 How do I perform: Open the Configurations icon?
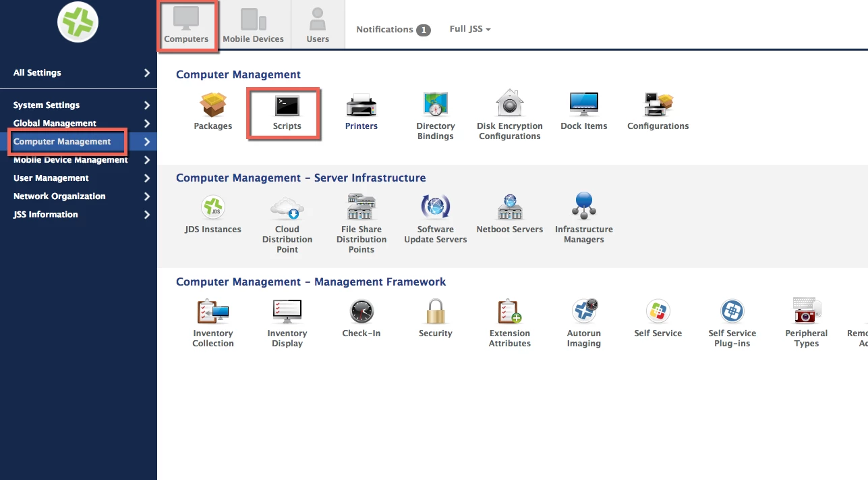pos(658,105)
